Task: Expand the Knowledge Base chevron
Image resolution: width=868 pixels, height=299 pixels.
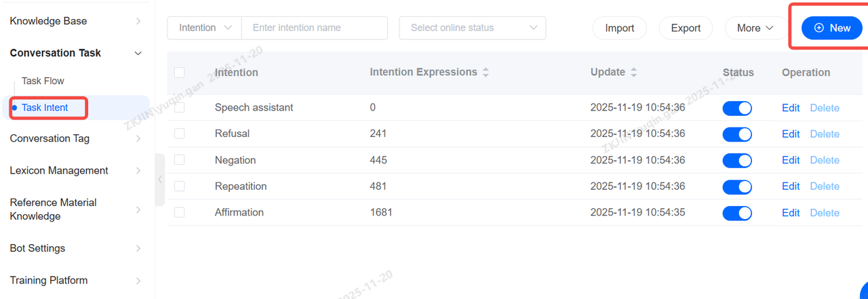Action: pyautogui.click(x=138, y=21)
